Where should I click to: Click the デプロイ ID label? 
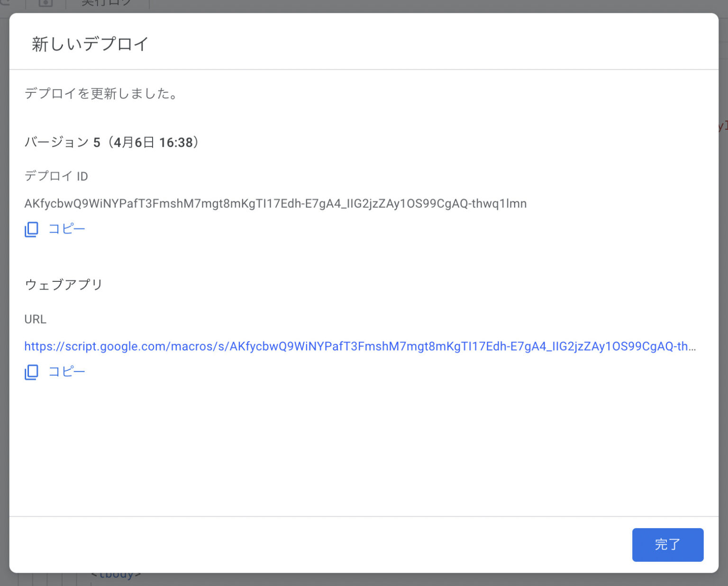[x=56, y=176]
